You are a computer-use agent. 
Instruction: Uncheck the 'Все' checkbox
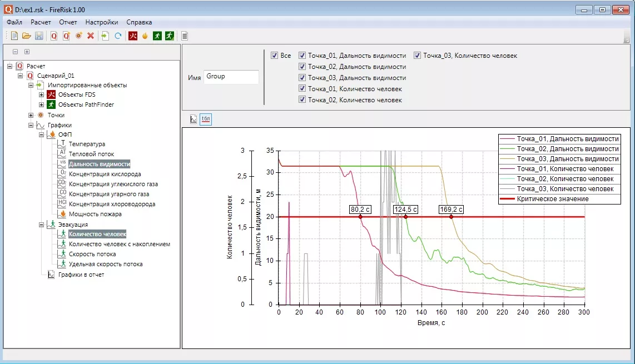274,56
